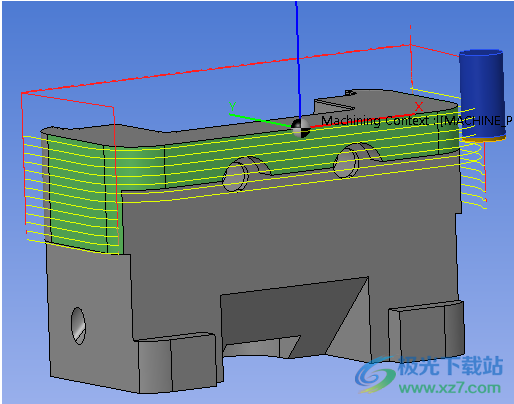Select the red X axis label
This screenshot has width=514, height=404.
coord(419,107)
